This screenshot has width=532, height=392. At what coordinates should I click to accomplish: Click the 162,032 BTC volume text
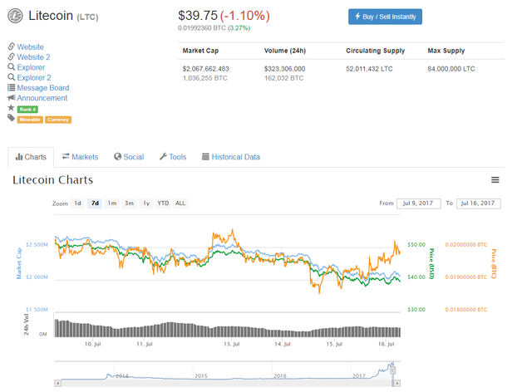[284, 78]
